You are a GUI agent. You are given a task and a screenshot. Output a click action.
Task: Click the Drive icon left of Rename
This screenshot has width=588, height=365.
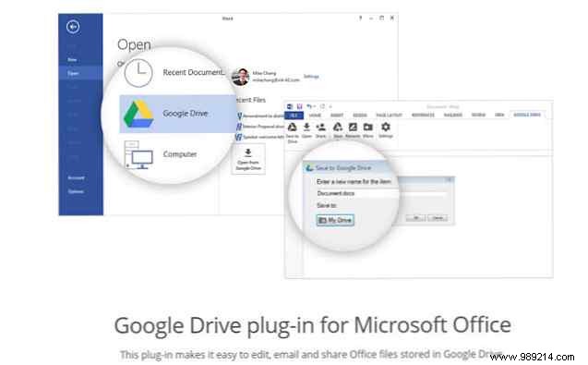coord(338,127)
